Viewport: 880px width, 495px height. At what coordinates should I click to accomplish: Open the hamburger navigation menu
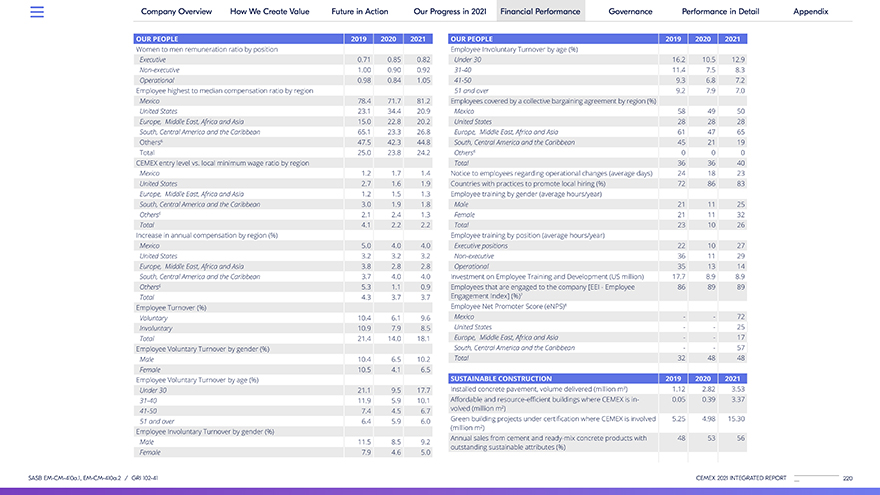37,12
